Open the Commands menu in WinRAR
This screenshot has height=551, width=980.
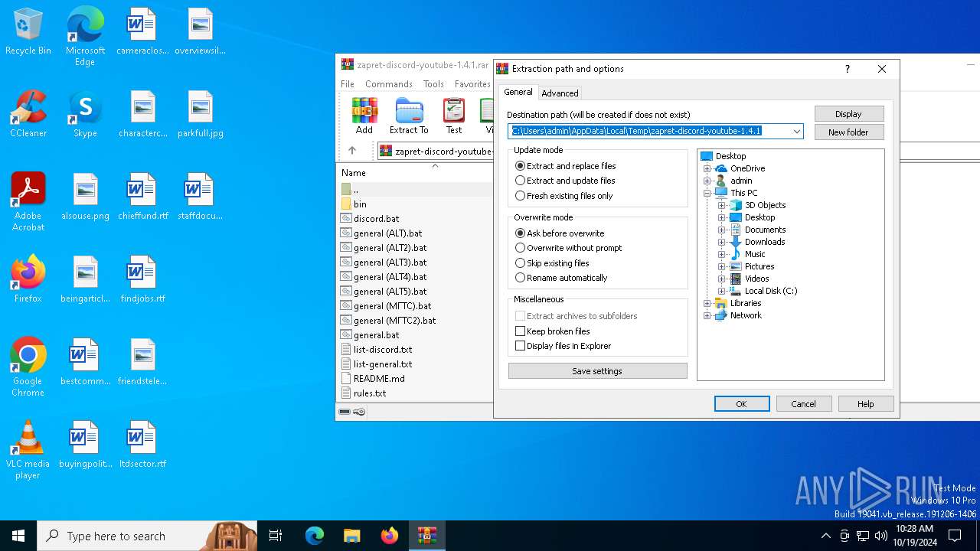coord(389,84)
